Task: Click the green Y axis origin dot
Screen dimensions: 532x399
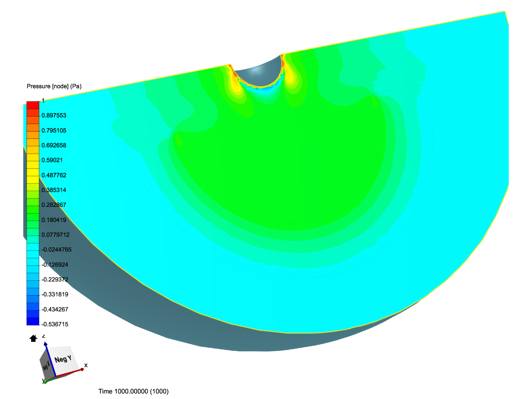Action: (45, 382)
